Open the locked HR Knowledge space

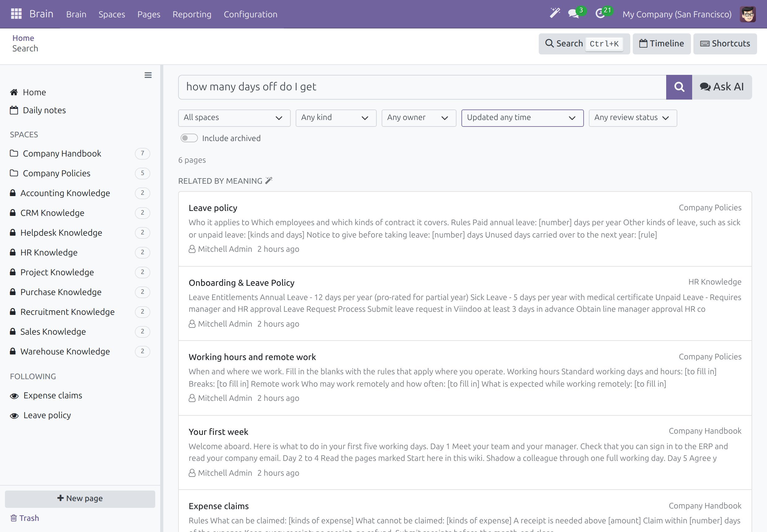point(80,252)
